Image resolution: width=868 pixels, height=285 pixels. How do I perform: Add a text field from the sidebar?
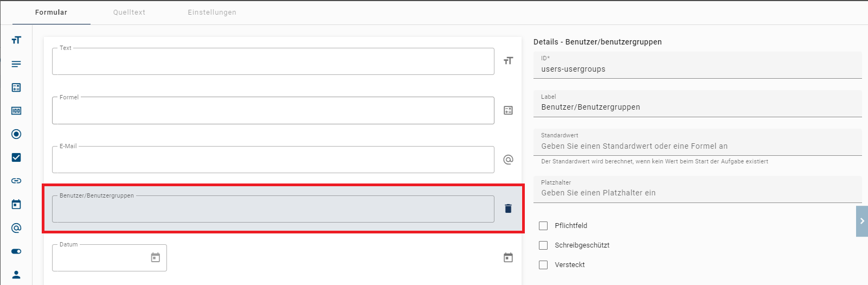(x=16, y=40)
